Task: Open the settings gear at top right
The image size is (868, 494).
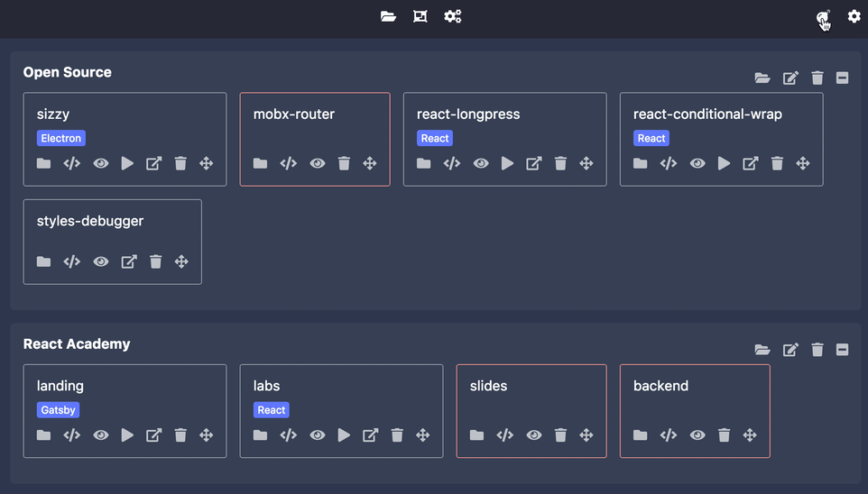Action: 854,16
